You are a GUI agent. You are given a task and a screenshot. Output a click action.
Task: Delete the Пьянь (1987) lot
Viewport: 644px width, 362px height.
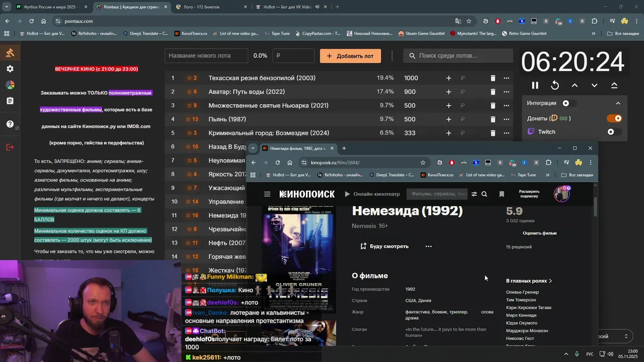[493, 119]
